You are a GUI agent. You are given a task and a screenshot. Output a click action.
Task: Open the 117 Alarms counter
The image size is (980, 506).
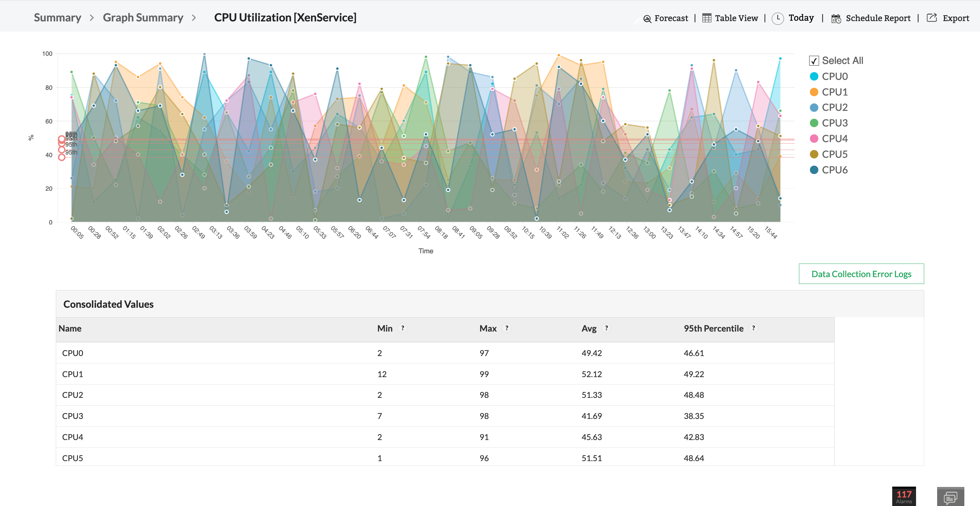point(903,496)
